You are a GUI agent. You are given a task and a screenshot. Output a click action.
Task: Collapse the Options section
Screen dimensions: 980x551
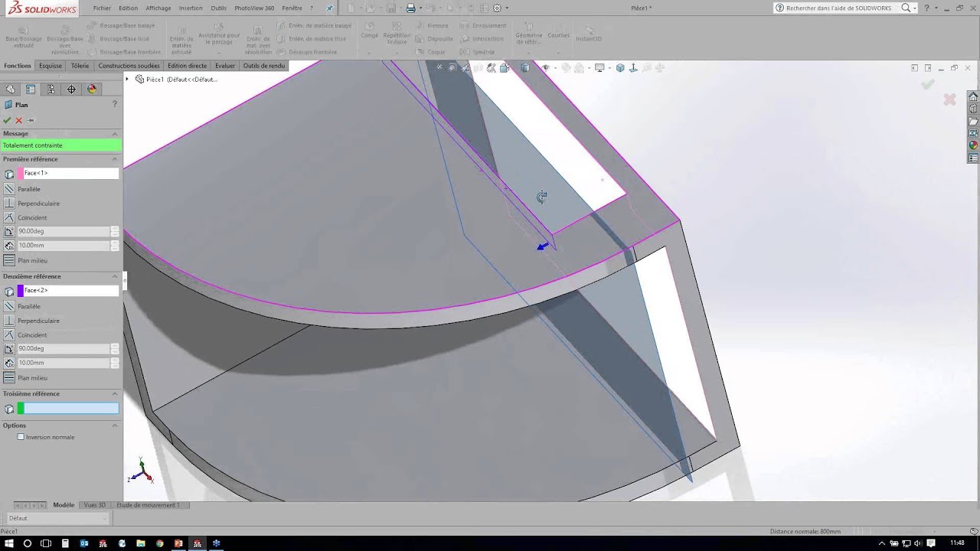click(x=115, y=425)
